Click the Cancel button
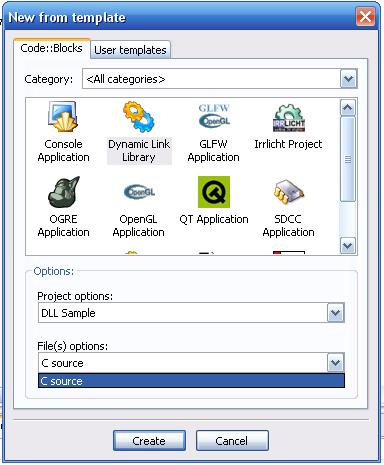Screen dimensions: 384x465 click(232, 441)
